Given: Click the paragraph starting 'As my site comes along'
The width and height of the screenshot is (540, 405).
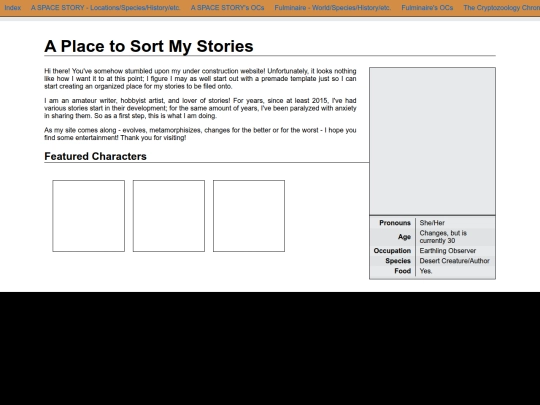Looking at the screenshot, I should tap(200, 134).
